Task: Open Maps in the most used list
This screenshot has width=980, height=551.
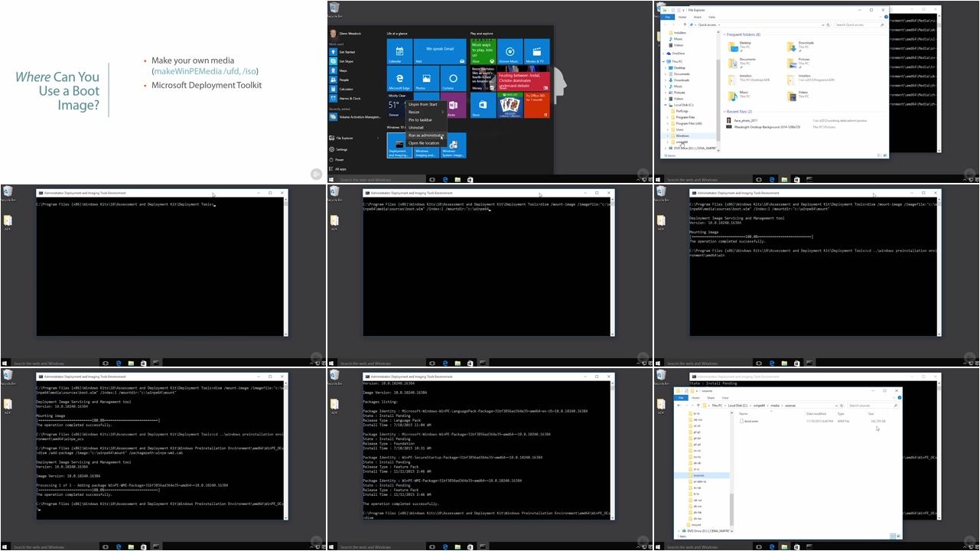Action: (x=338, y=70)
